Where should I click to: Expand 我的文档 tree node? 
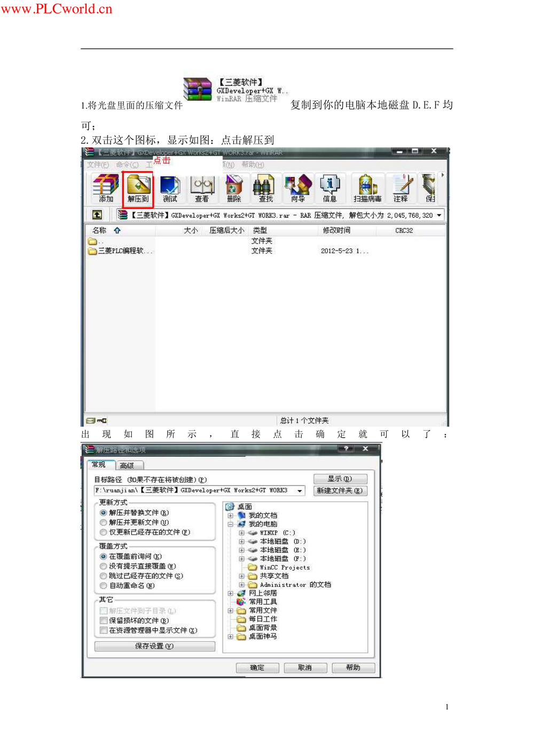230,516
